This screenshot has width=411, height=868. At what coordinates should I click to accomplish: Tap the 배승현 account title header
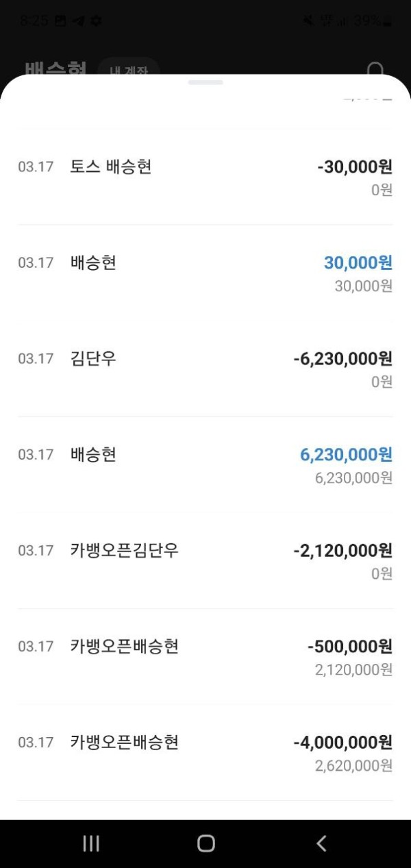[55, 70]
